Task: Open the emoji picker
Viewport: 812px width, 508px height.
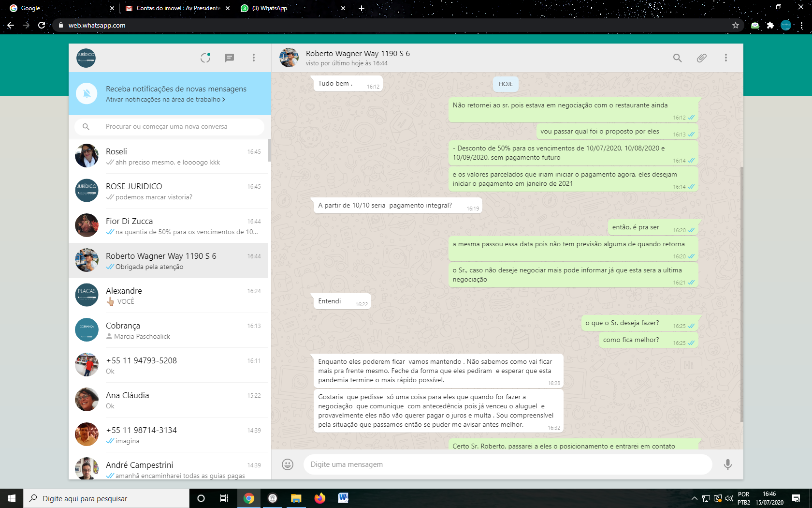Action: point(288,464)
